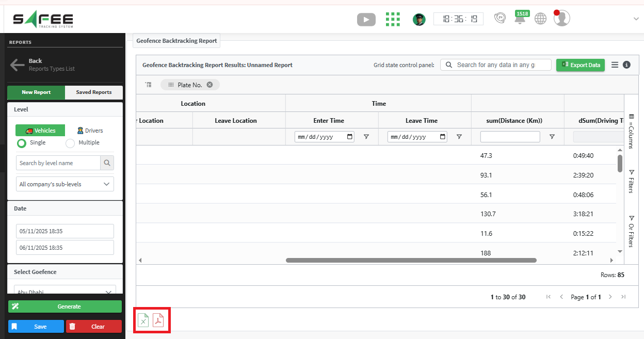Viewport: 644px width, 339px height.
Task: Open the green apps grid icon
Action: pos(393,20)
